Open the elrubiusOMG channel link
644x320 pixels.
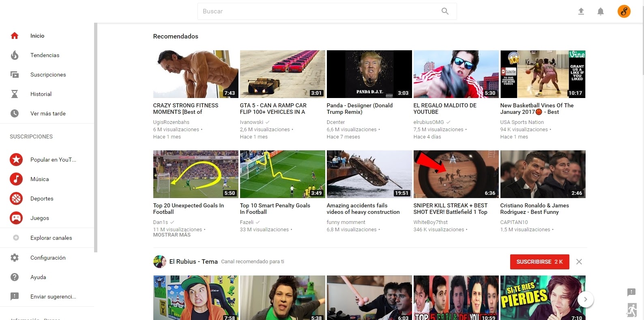click(429, 122)
